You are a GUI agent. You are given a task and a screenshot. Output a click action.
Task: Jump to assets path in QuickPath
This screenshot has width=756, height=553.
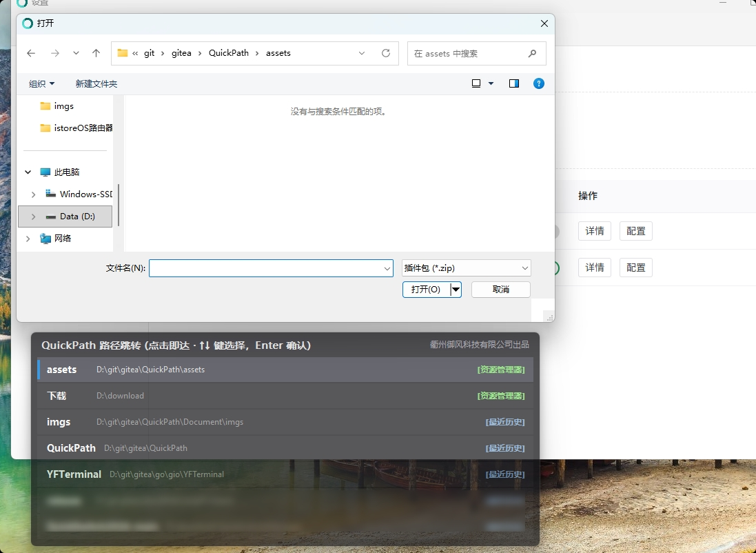pos(285,370)
